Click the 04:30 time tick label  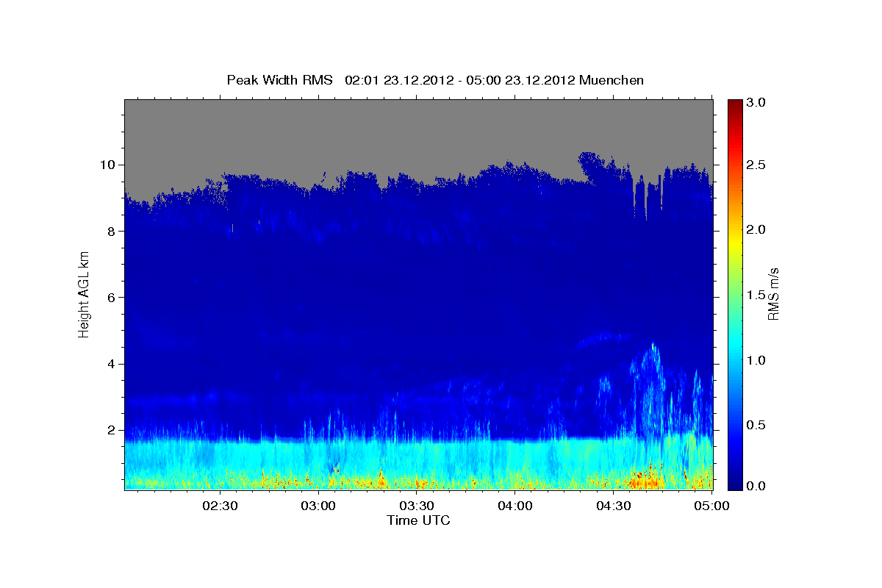(614, 506)
